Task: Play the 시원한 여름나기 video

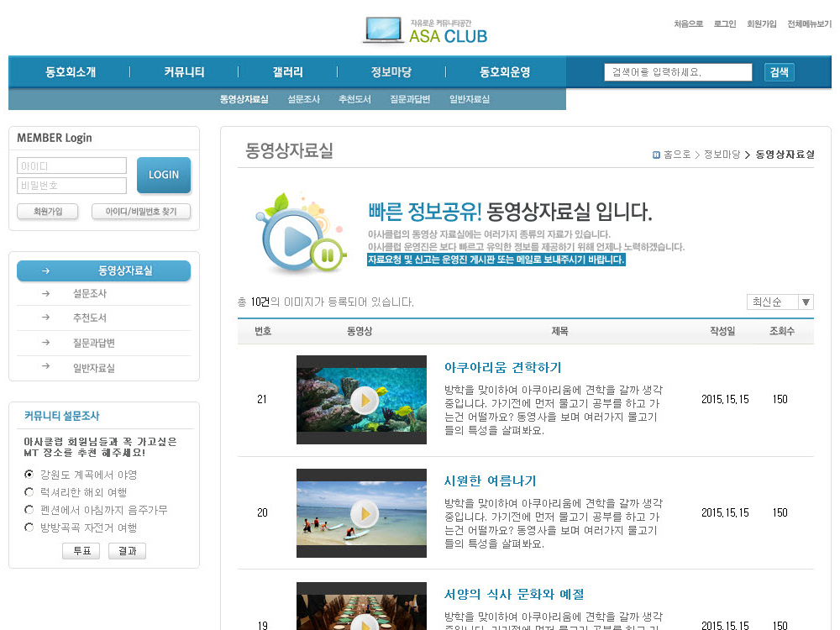Action: tap(363, 513)
